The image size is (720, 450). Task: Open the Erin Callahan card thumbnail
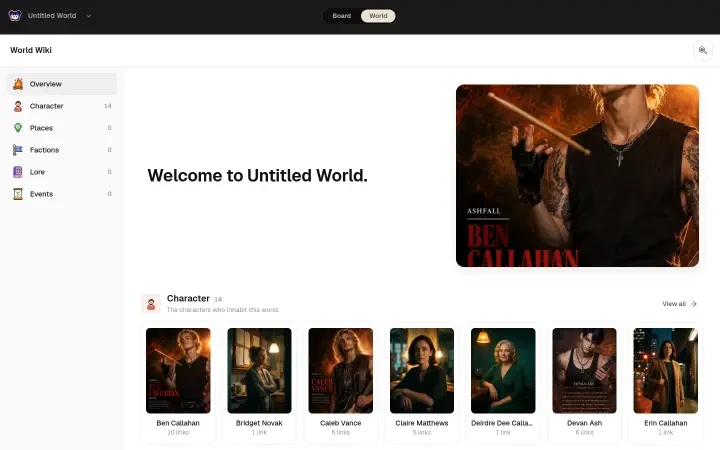(x=666, y=371)
